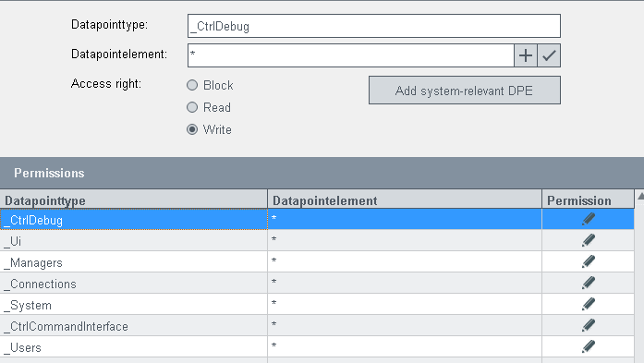Click the pencil permission icon for _System
The width and height of the screenshot is (644, 363).
click(x=589, y=304)
